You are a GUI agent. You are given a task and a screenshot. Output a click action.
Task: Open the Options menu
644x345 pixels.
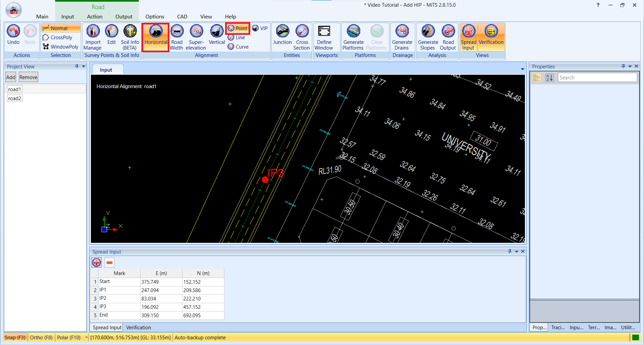pyautogui.click(x=155, y=16)
